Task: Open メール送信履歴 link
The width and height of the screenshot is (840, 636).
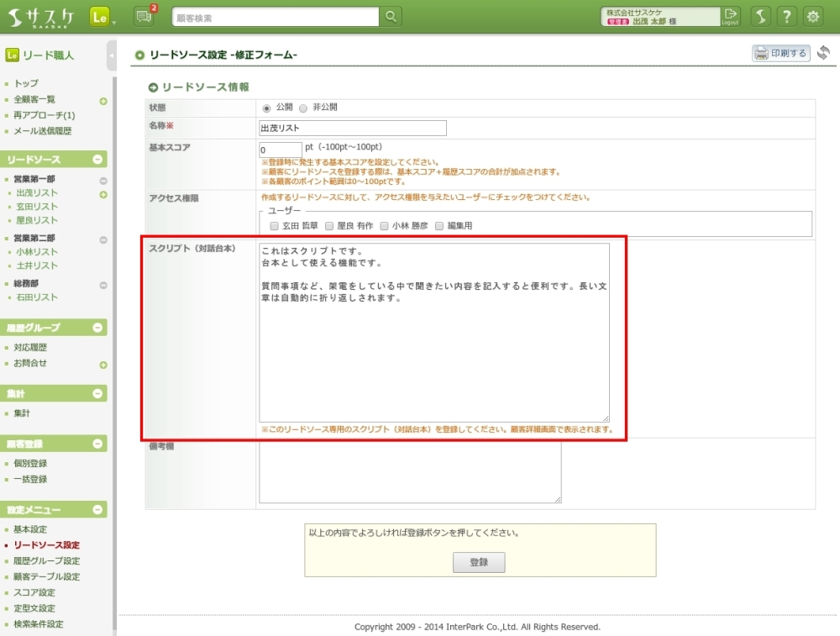Action: coord(42,131)
